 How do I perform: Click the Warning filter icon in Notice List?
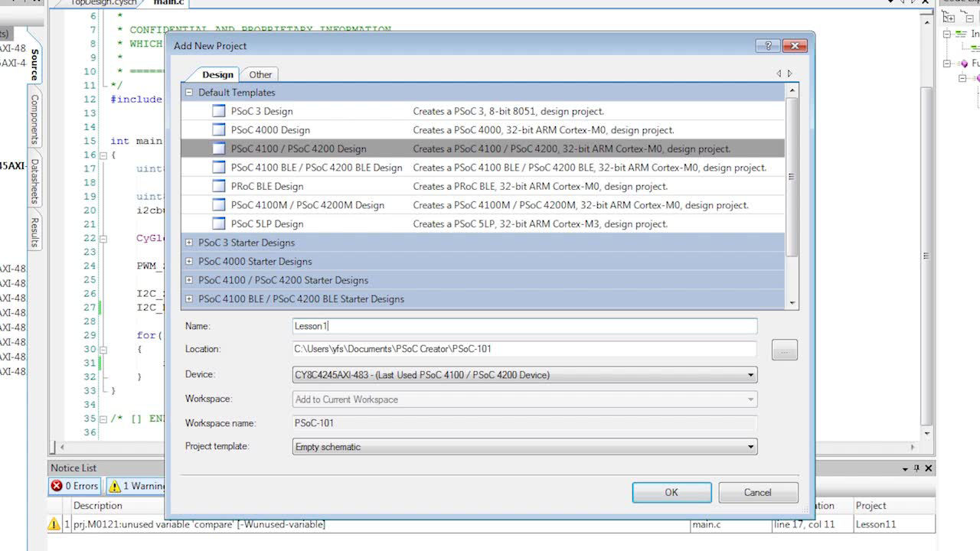tap(115, 486)
